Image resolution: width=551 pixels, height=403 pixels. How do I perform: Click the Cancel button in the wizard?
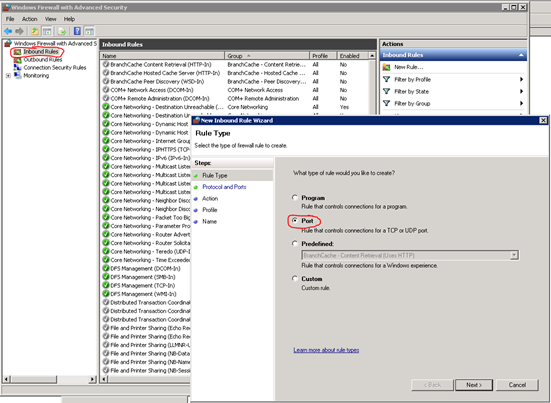517,385
